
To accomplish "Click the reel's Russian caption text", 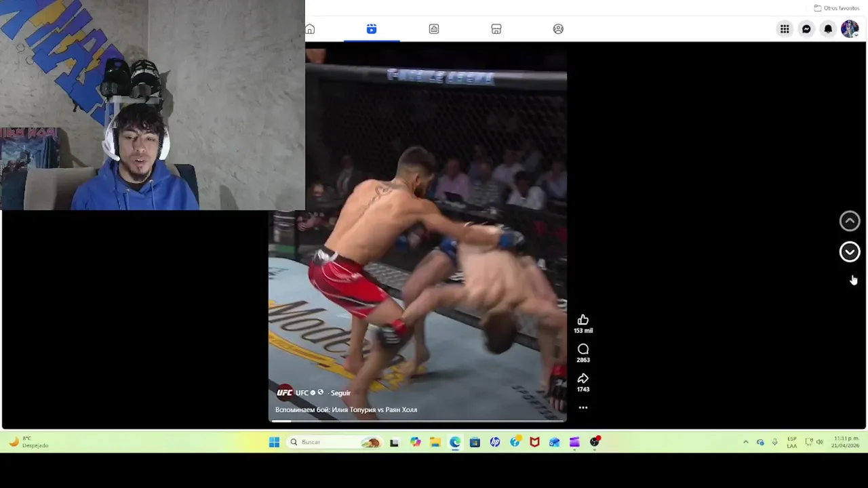I will coord(346,410).
